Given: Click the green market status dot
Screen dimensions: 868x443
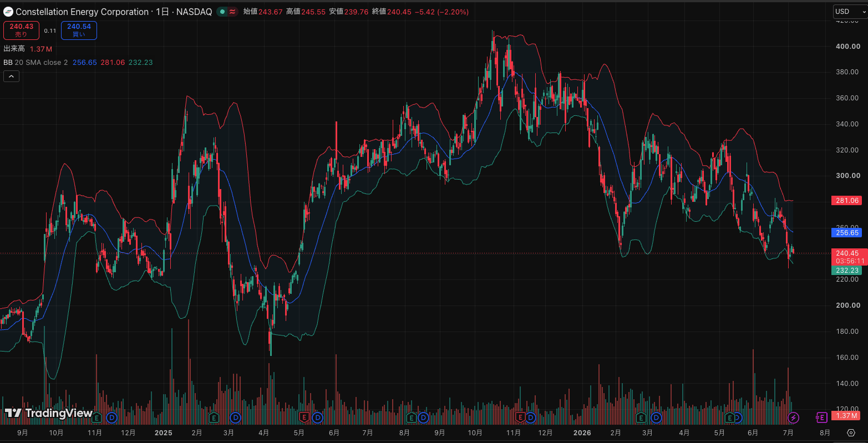Looking at the screenshot, I should [222, 12].
